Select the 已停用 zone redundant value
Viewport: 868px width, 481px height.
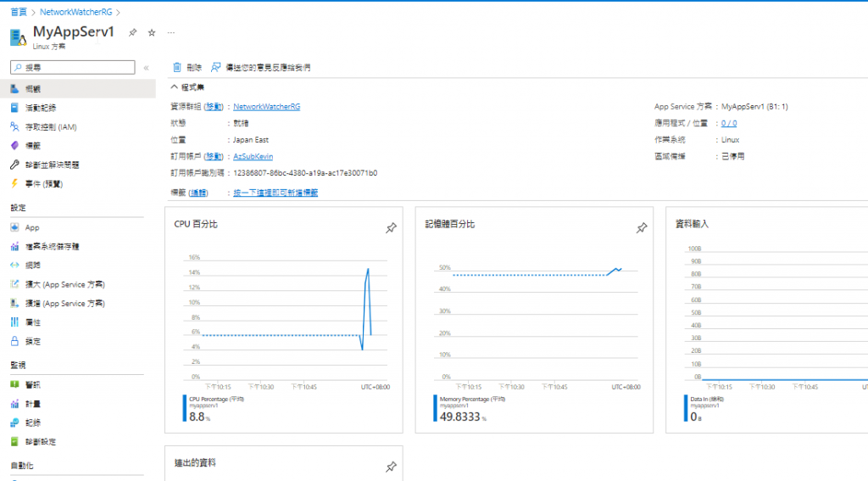[x=733, y=156]
